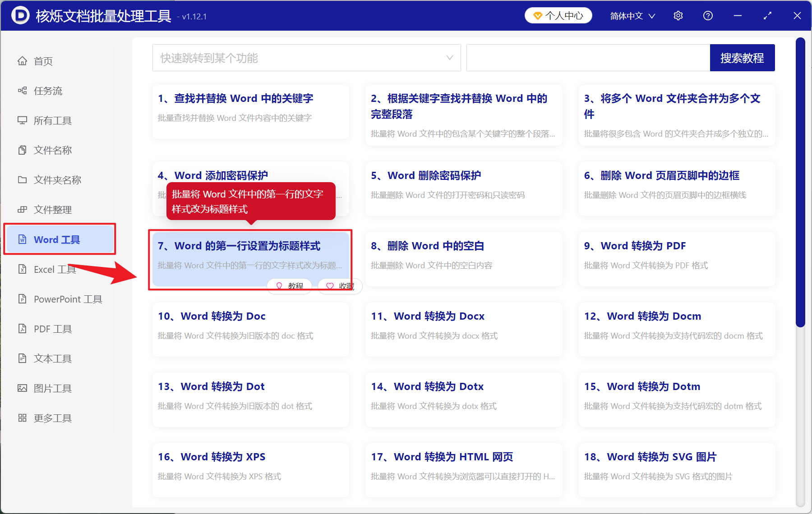Select 图片工具 image tools icon

click(x=53, y=388)
